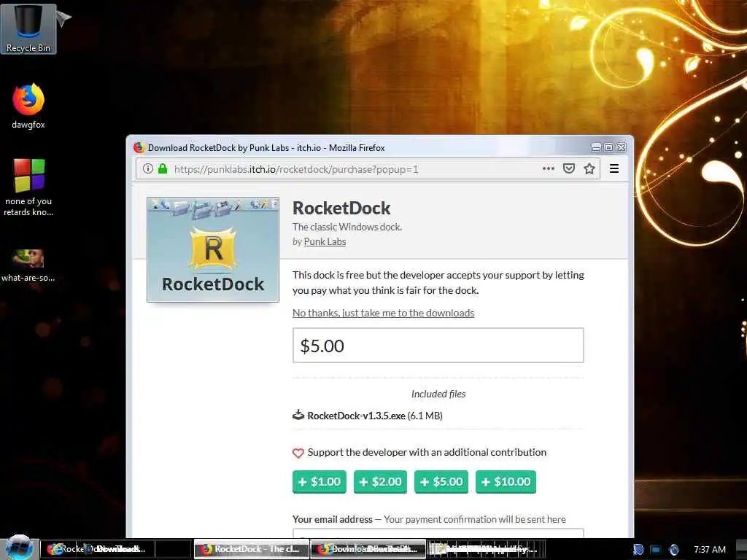Screen dimensions: 747x560
Task: Select the what-are-so... image file icon
Action: [28, 265]
